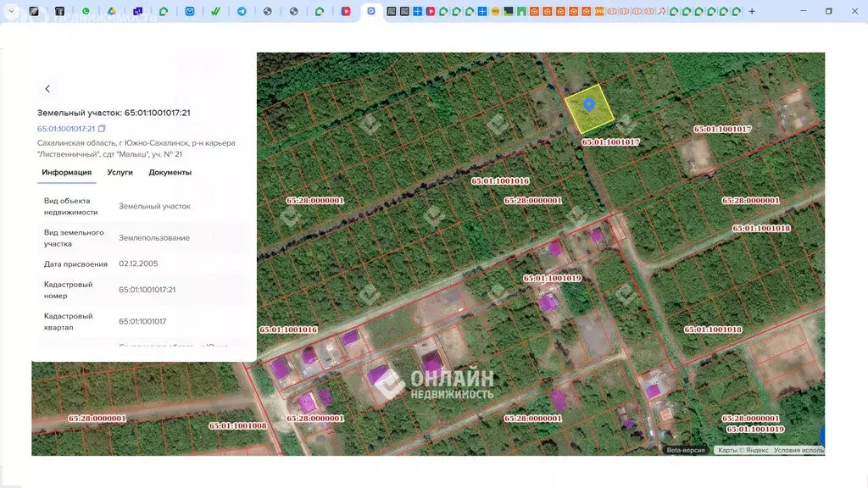
Task: Switch to the blue mail envelope browser tab
Action: pyautogui.click(x=190, y=11)
